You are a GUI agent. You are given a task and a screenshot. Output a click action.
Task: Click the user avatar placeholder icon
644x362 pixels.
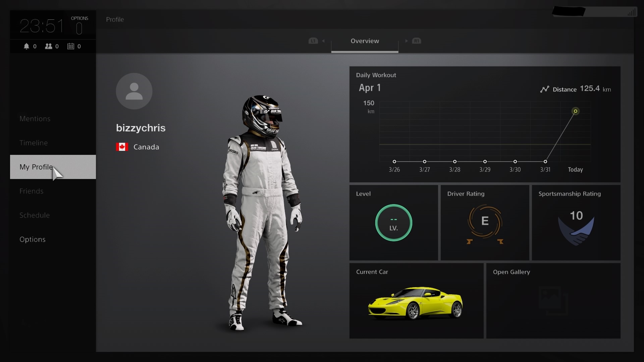pos(134,91)
